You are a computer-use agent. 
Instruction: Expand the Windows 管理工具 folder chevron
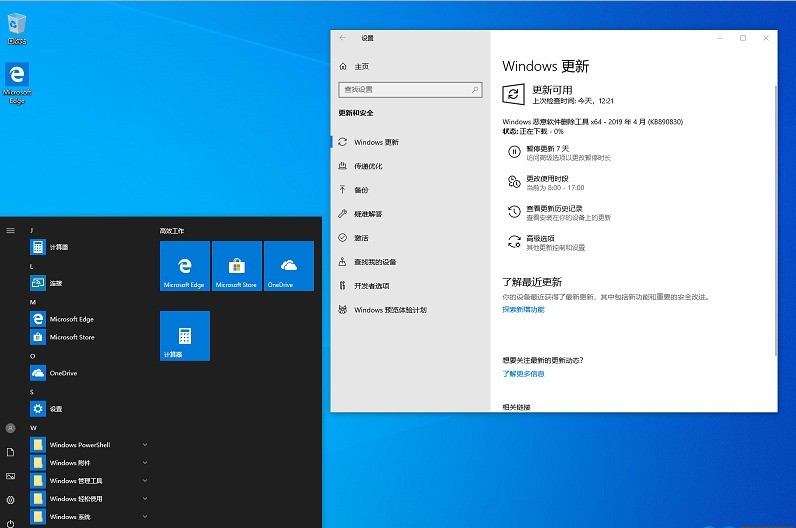pos(145,481)
